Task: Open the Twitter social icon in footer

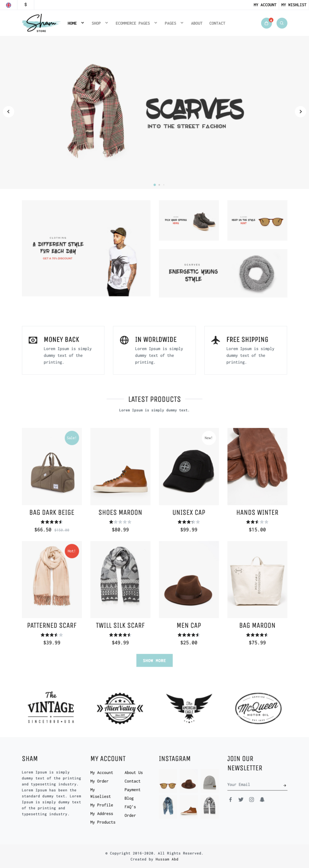Action: tap(241, 800)
